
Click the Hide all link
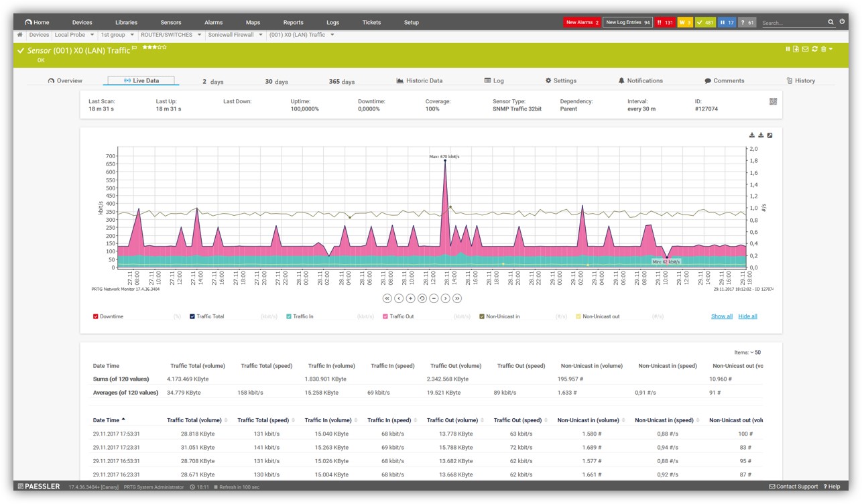pos(747,316)
